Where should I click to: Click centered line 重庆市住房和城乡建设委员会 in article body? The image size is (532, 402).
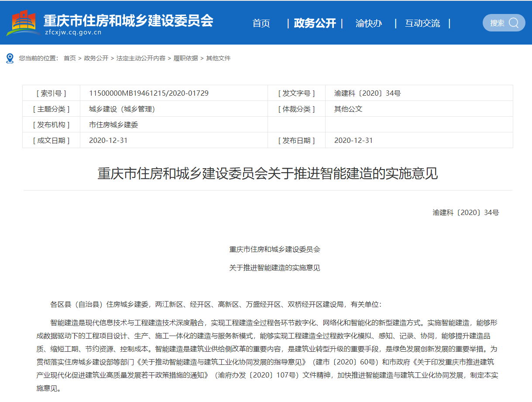pyautogui.click(x=275, y=249)
